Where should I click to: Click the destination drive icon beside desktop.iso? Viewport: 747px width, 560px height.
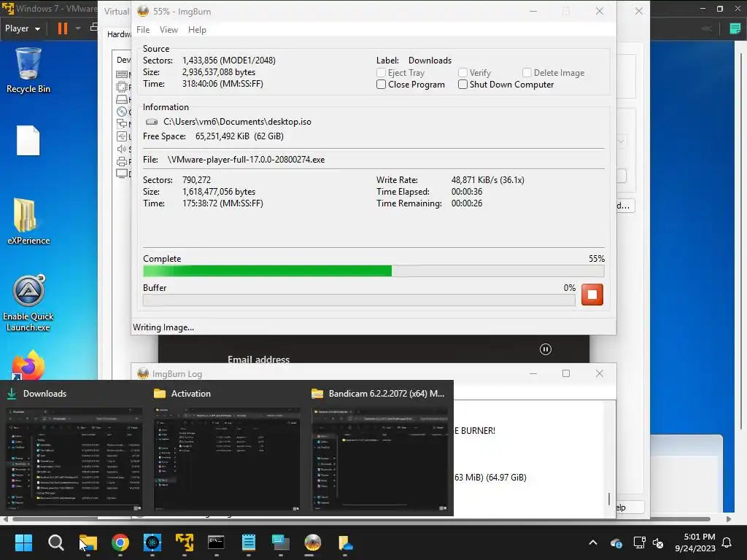[x=152, y=122]
